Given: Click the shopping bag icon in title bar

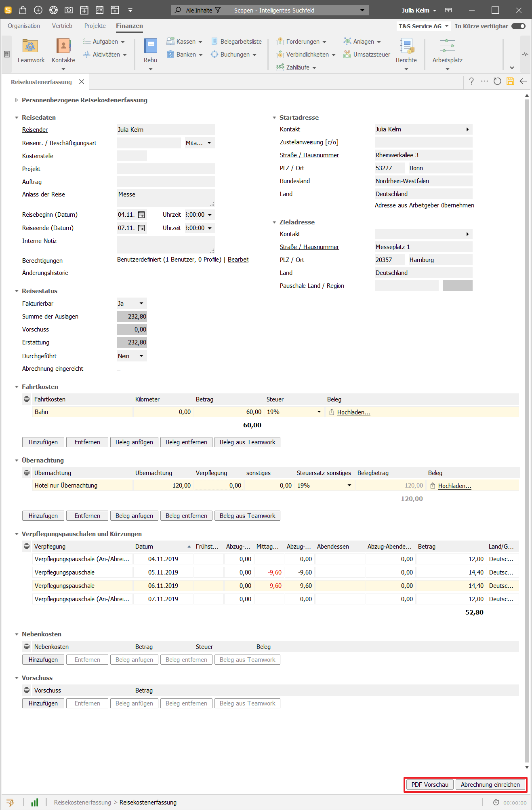Looking at the screenshot, I should tap(23, 10).
